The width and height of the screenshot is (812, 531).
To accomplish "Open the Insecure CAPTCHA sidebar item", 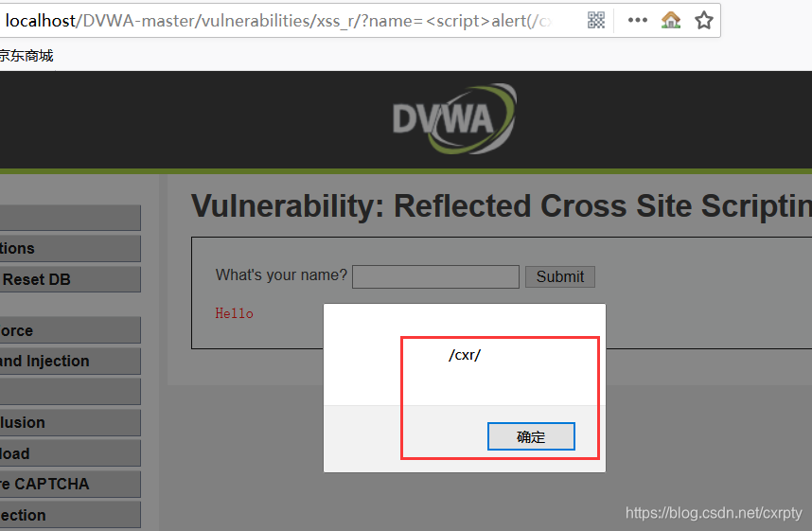I will point(70,484).
